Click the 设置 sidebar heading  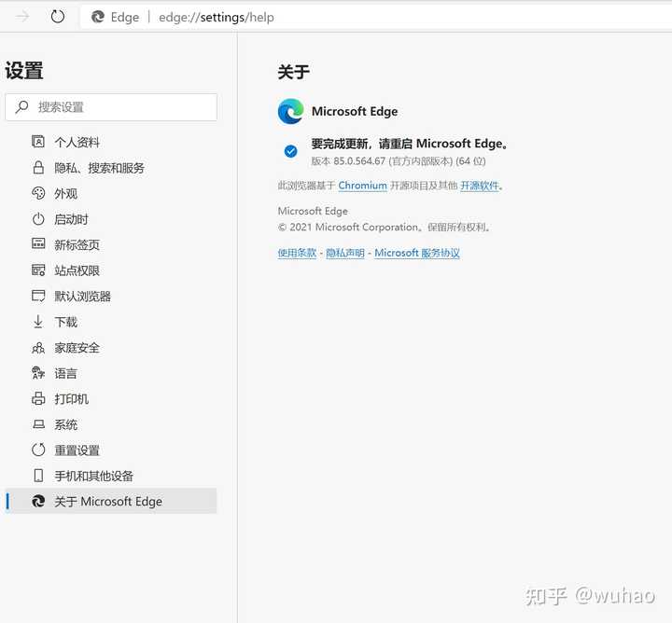point(24,71)
